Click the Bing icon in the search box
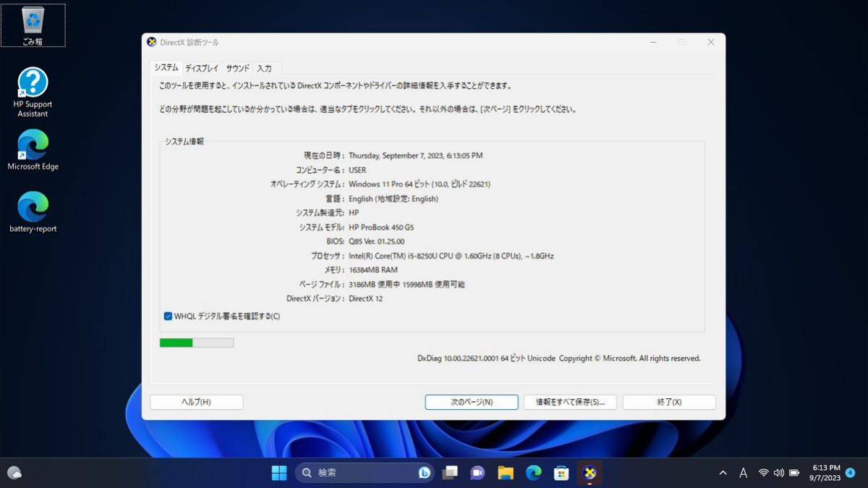 pos(425,473)
